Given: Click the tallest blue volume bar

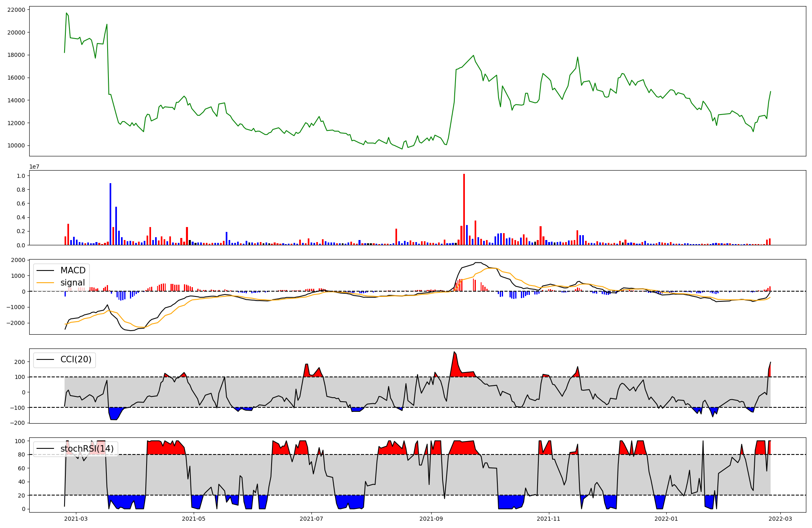Looking at the screenshot, I should click(110, 214).
